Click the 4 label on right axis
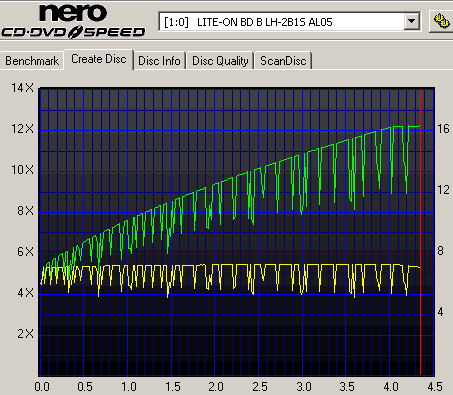This screenshot has height=395, width=453. point(441,312)
